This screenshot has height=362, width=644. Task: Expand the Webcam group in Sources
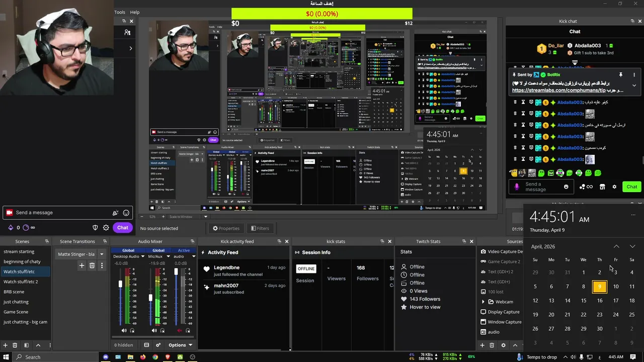point(484,302)
